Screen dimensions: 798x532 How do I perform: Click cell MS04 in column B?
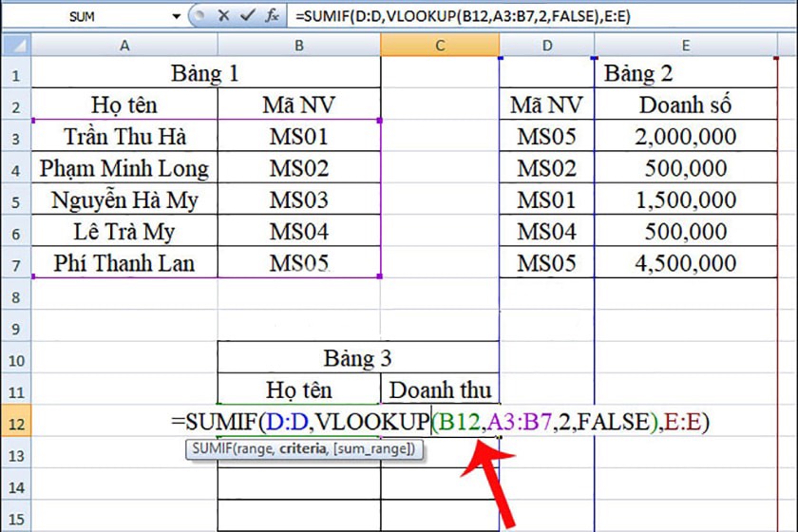(298, 231)
